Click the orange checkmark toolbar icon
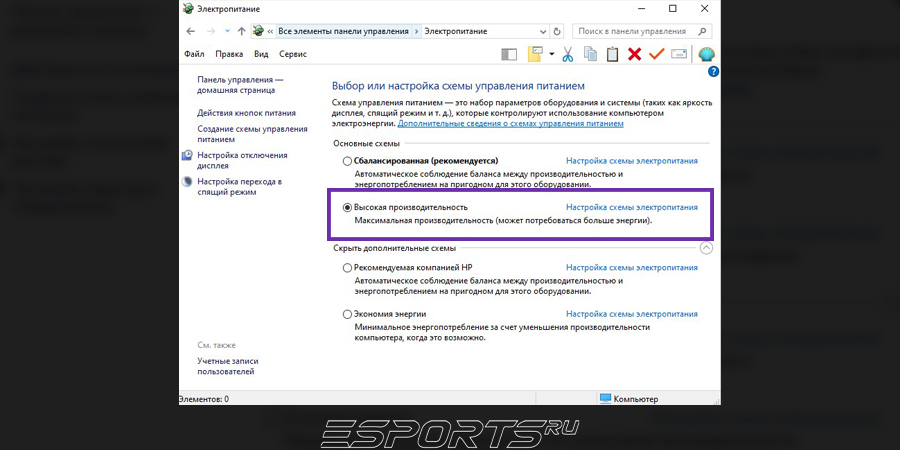The height and width of the screenshot is (450, 900). (x=656, y=54)
